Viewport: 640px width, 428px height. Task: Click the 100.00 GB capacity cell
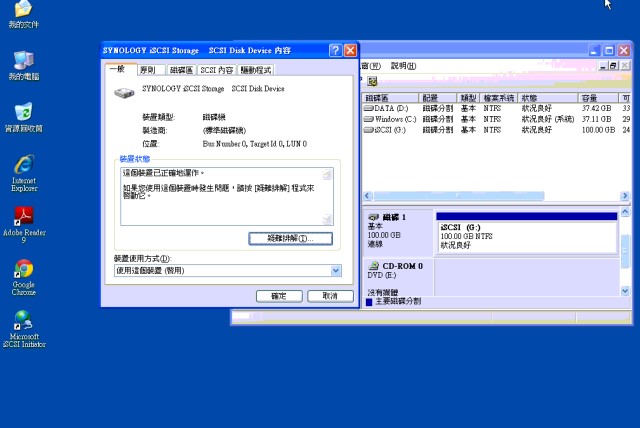click(598, 130)
